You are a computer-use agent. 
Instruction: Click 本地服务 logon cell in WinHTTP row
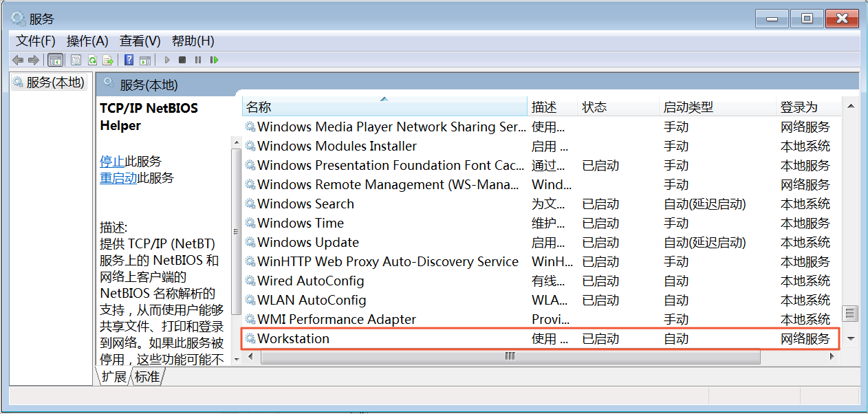pyautogui.click(x=805, y=261)
